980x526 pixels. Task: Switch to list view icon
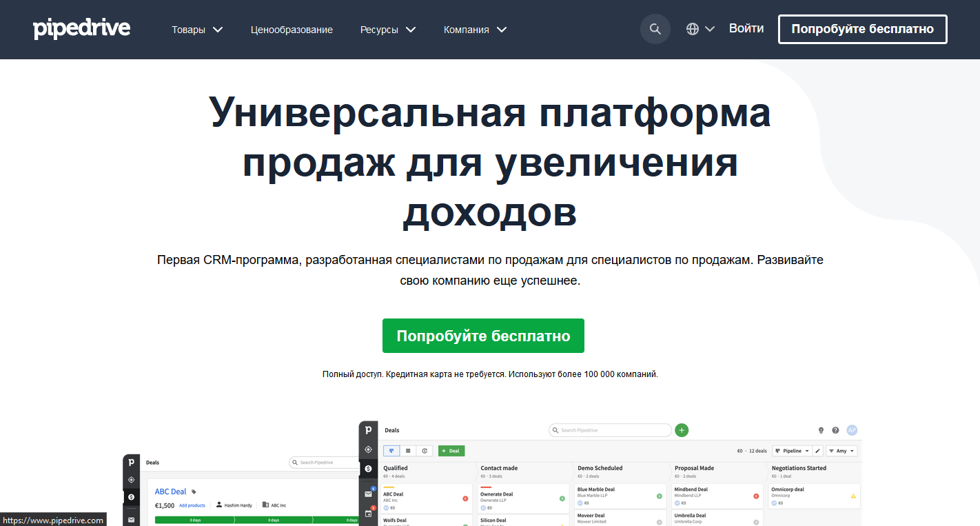click(x=408, y=451)
